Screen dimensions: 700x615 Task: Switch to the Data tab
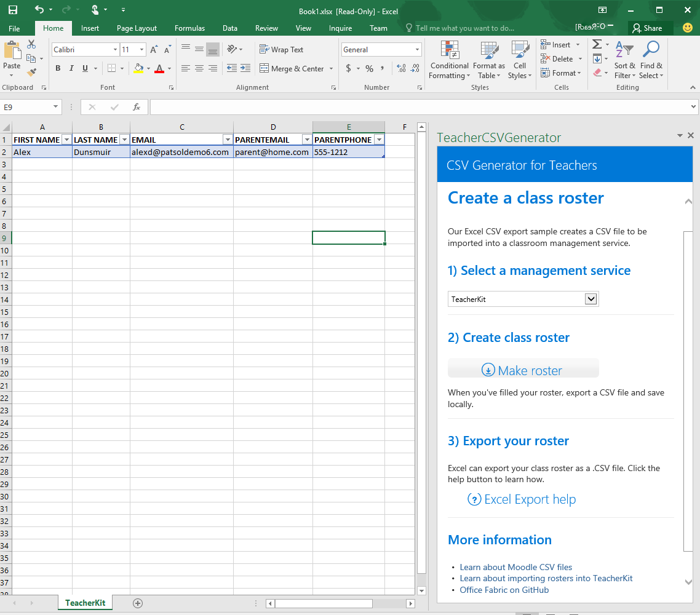[230, 28]
